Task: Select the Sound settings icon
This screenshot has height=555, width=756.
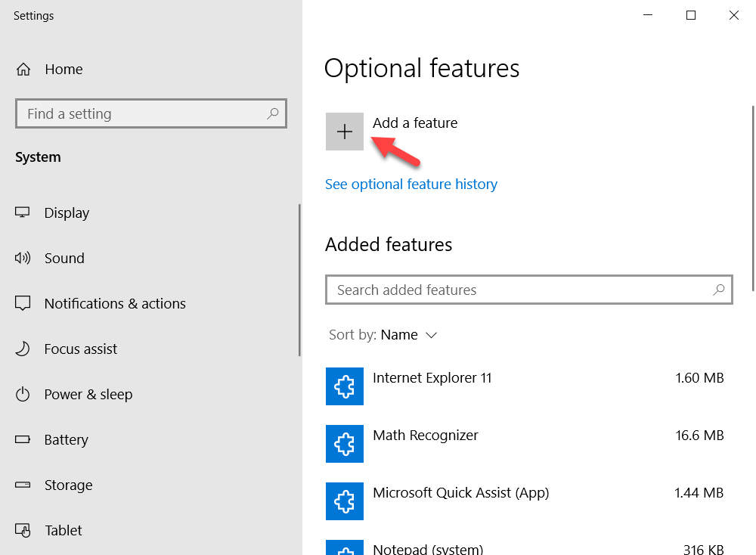Action: 23,258
